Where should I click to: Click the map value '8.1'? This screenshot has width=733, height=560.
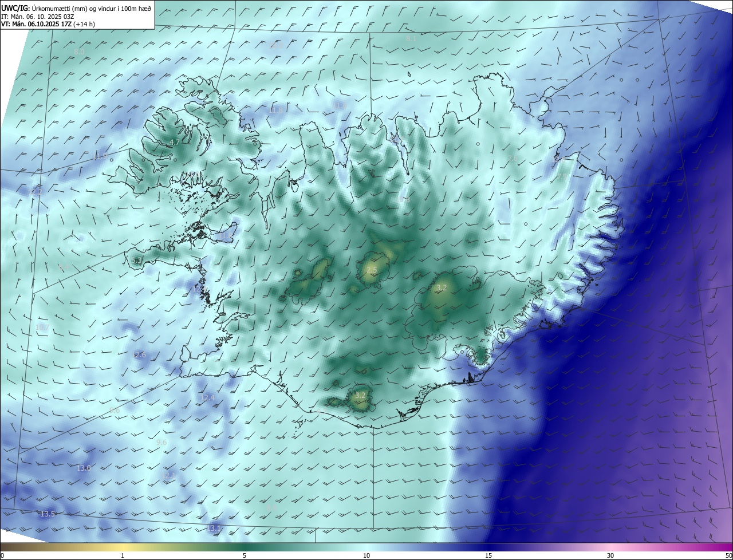point(411,38)
